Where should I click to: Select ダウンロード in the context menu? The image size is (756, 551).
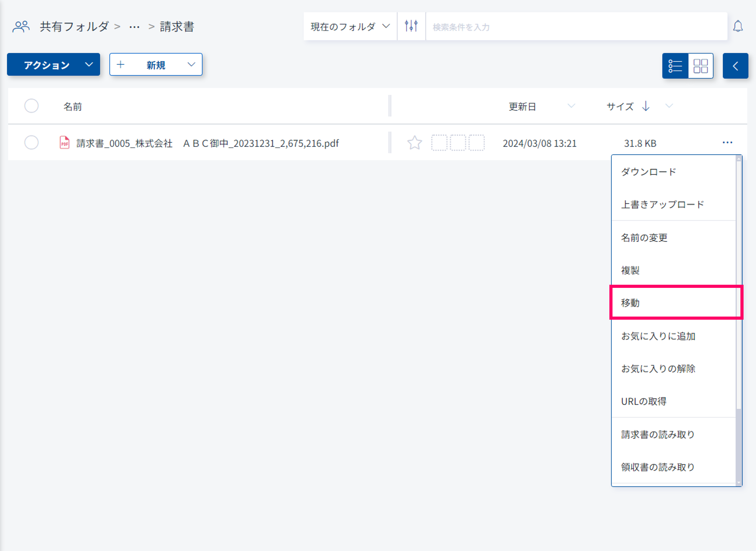[x=648, y=172]
